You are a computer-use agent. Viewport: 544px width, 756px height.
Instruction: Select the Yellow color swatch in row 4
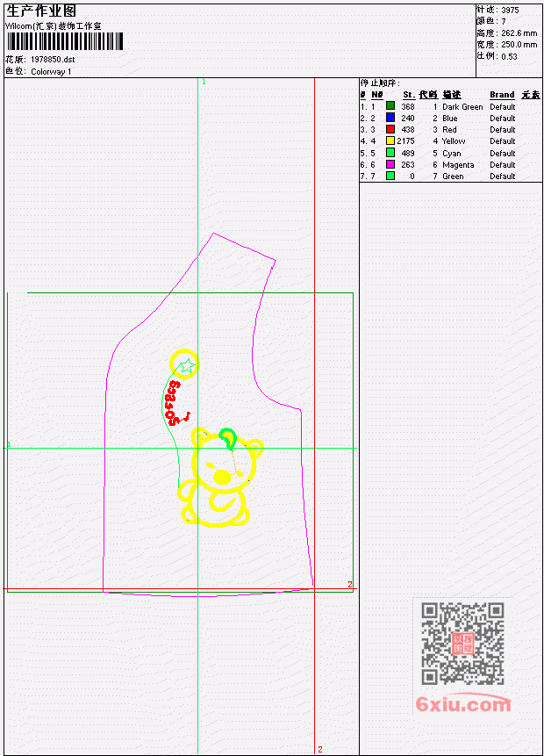[x=390, y=140]
